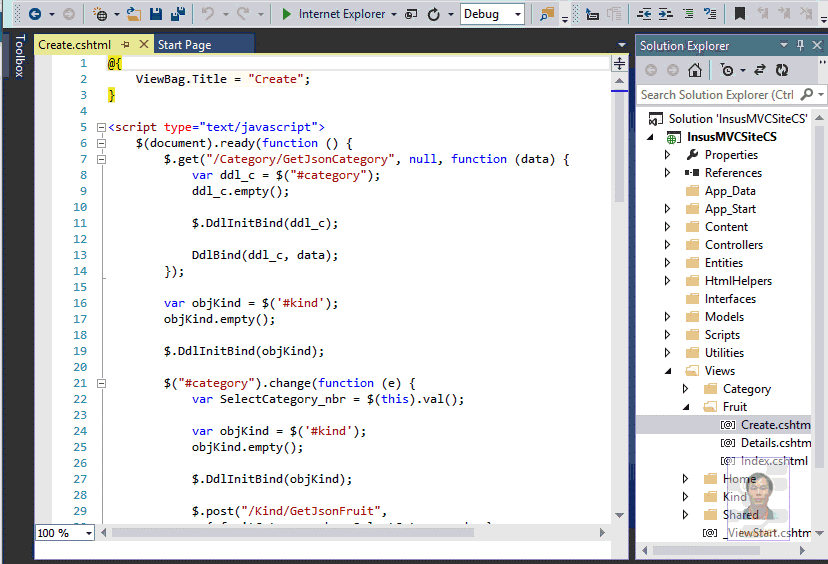Collapse the script tag code region
This screenshot has height=564, width=828.
pos(101,127)
